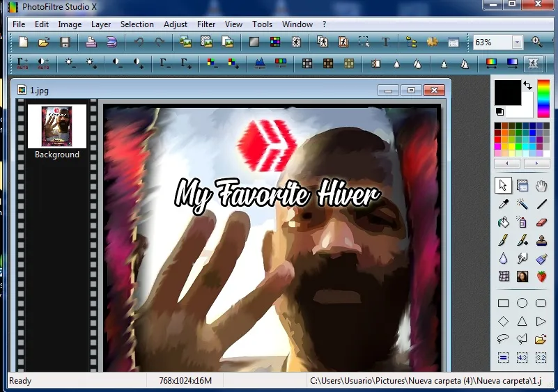The width and height of the screenshot is (558, 392).
Task: Open a file with folder icon
Action: 44,42
